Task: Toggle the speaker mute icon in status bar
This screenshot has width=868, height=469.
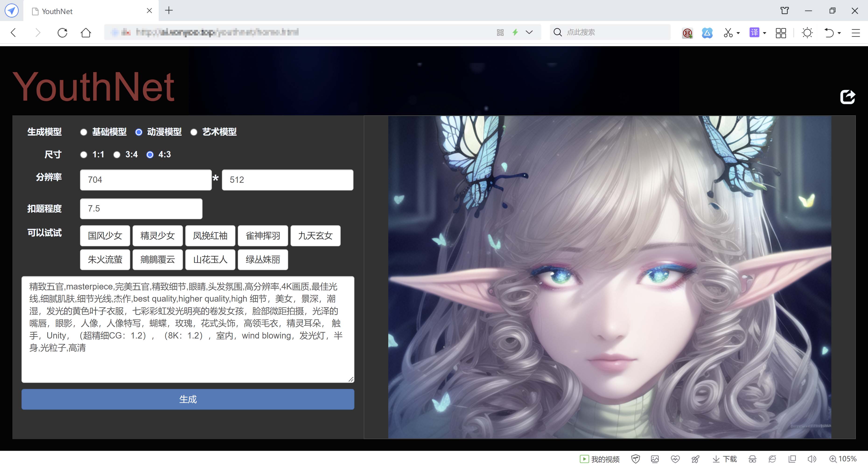Action: tap(812, 459)
